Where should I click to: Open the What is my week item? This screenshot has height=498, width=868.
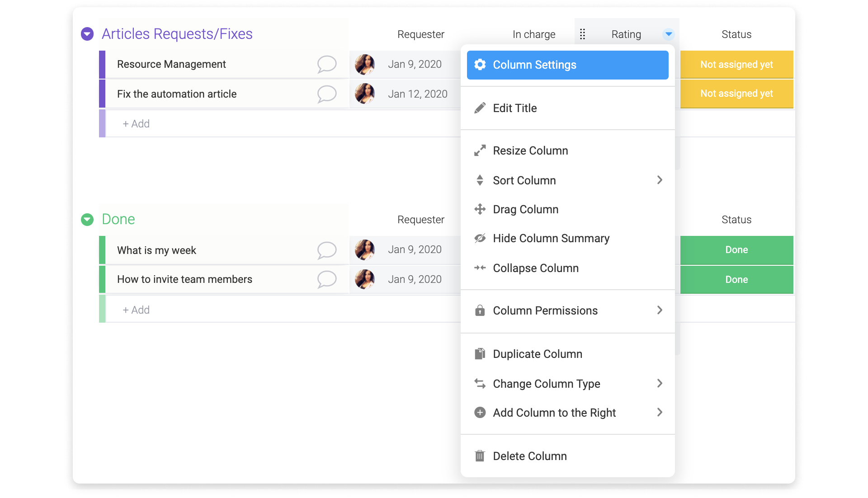(x=156, y=250)
